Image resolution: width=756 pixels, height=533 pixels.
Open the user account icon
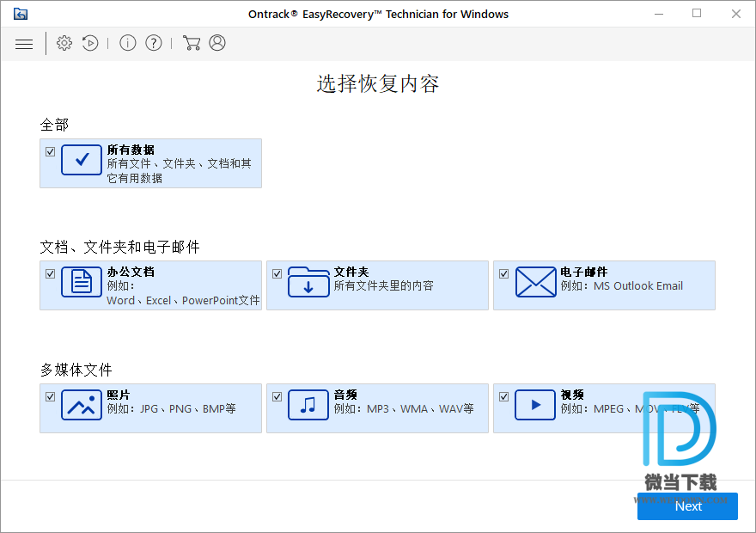[x=217, y=43]
